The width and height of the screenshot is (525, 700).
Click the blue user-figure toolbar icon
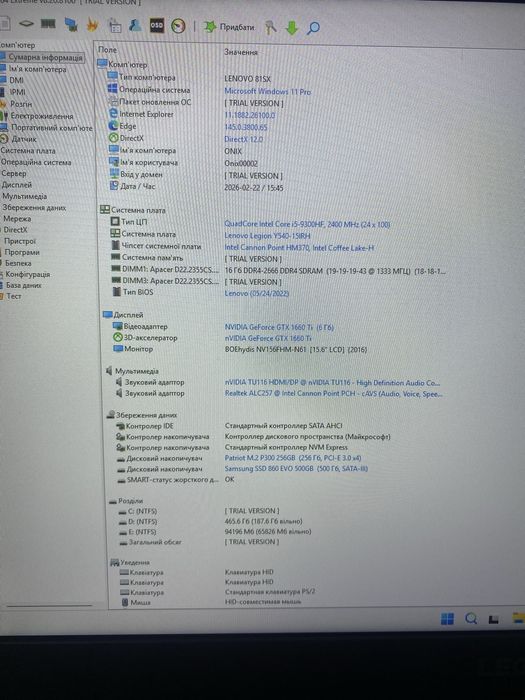135,25
